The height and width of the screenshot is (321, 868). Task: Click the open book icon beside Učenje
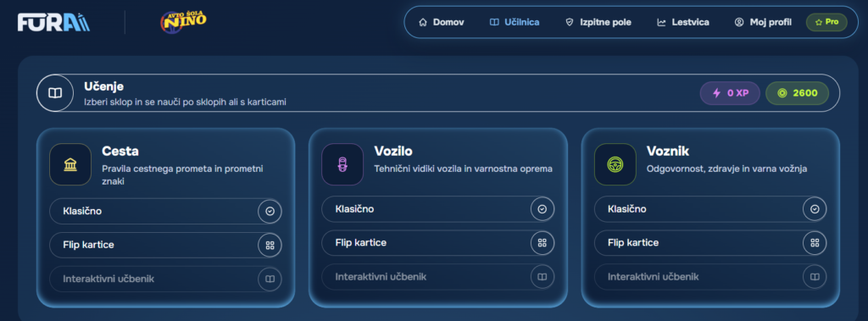pyautogui.click(x=55, y=93)
